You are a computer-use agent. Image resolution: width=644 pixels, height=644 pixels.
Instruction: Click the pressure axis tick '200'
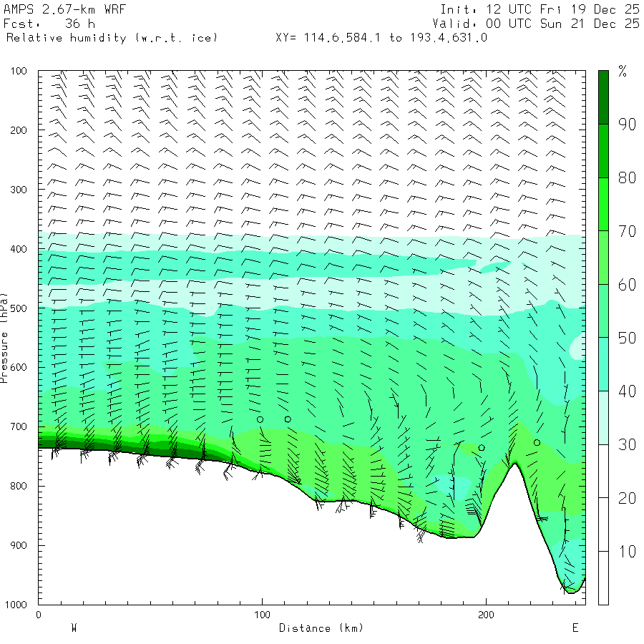(x=19, y=130)
